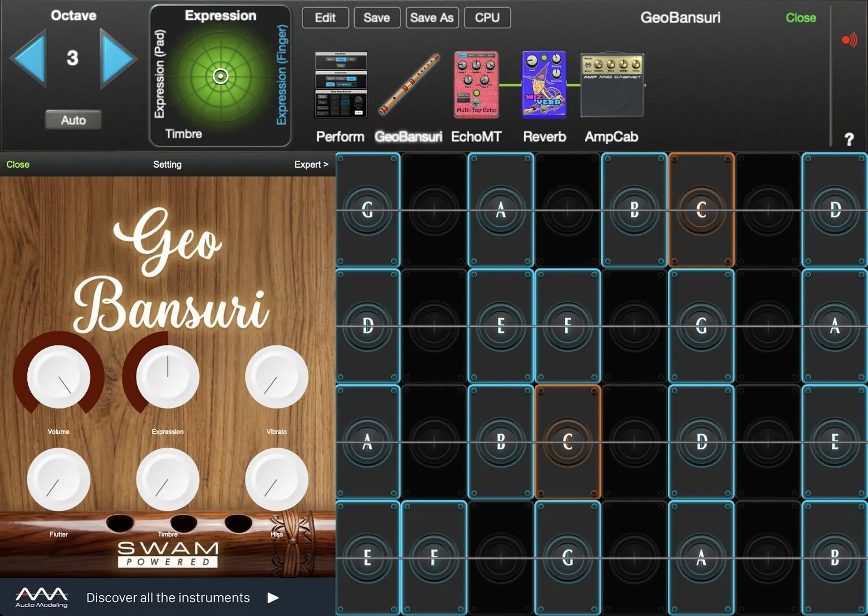Toggle the Auto octave button
868x616 pixels.
tap(73, 120)
